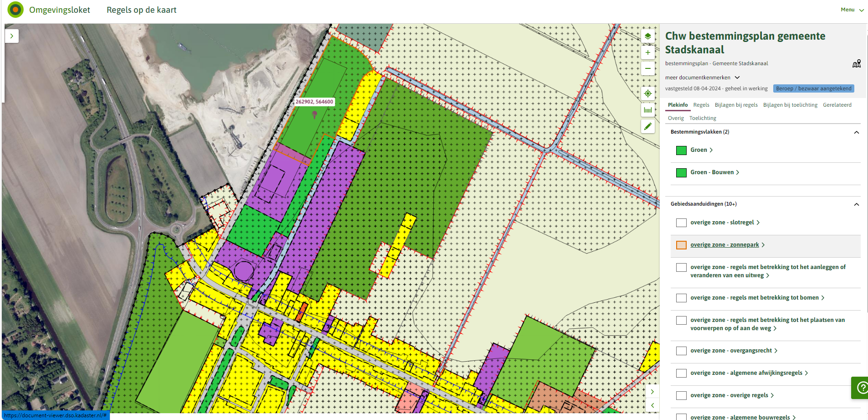Collapse the Gebiedsaanduidingen section
Viewport: 868px width, 420px height.
856,204
